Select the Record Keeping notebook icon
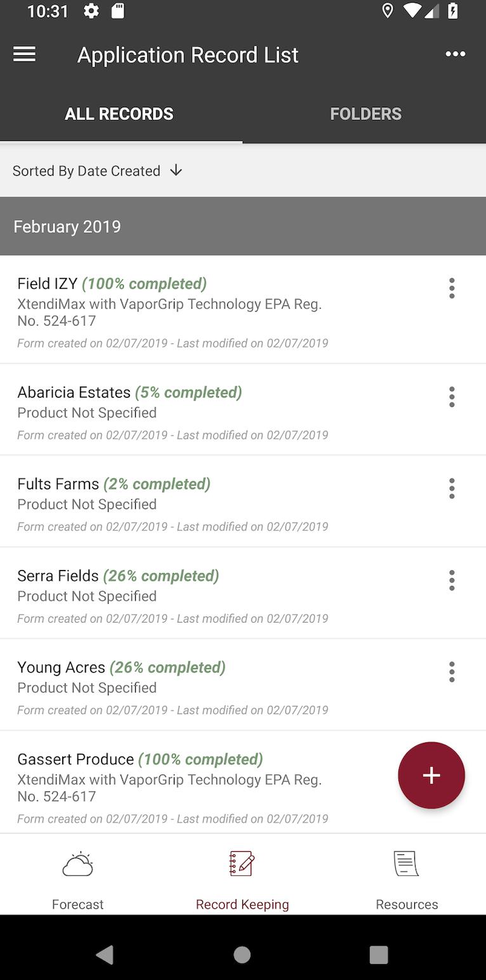The image size is (486, 980). click(x=242, y=864)
